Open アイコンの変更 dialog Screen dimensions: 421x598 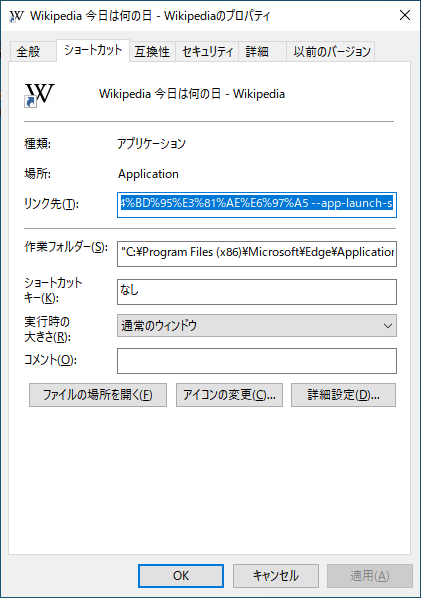point(229,395)
